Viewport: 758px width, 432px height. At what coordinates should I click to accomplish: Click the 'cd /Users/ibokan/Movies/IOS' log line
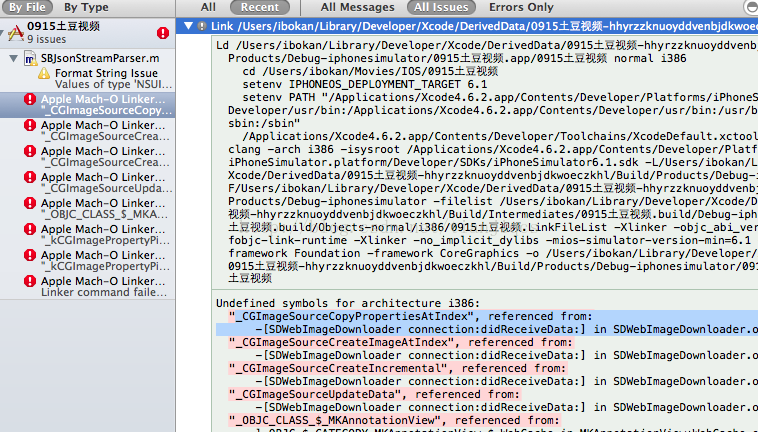coord(370,72)
